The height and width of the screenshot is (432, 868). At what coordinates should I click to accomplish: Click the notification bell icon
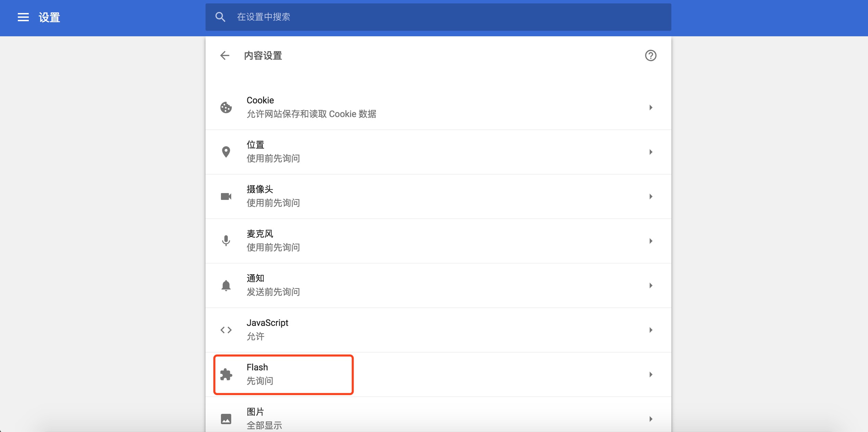(x=226, y=285)
